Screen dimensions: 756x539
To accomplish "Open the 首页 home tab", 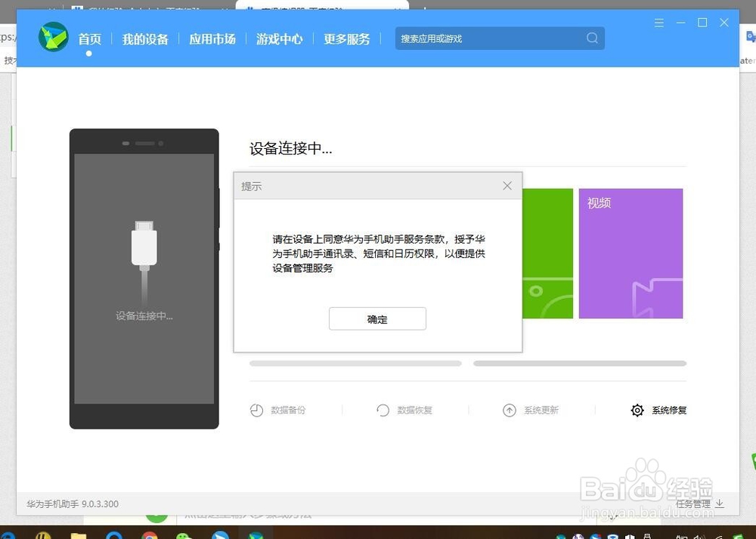I will (x=90, y=39).
